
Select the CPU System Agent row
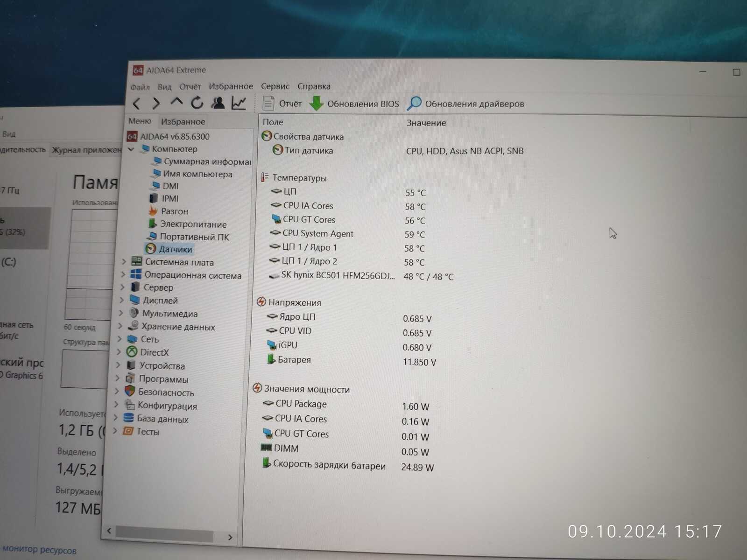(x=348, y=234)
